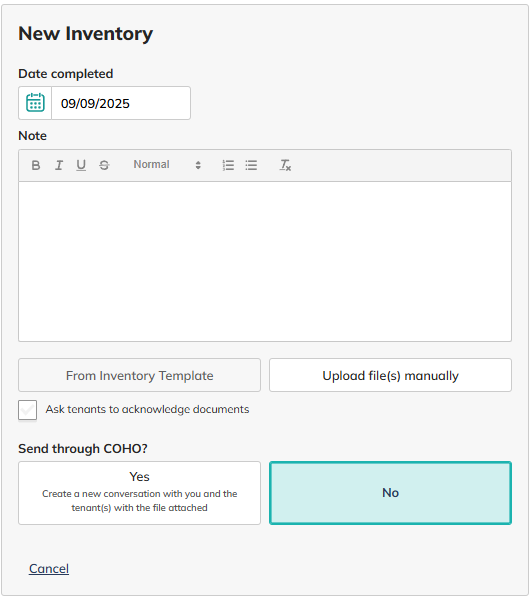Click the Ask tenants to acknowledge documents label
This screenshot has width=529, height=596.
click(x=147, y=409)
